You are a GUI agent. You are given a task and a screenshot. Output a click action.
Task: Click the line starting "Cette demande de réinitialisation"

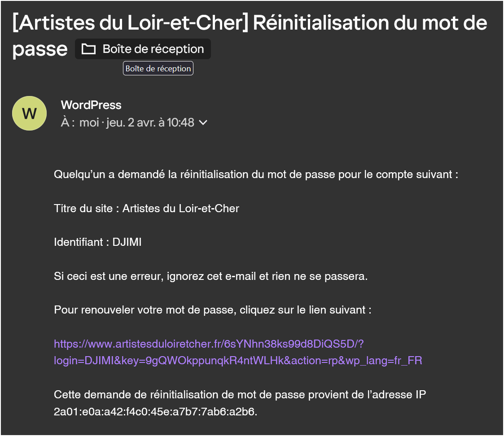tap(240, 395)
